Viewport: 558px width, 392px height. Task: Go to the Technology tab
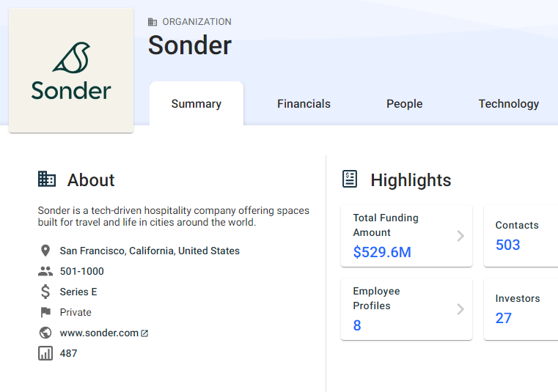[x=508, y=104]
